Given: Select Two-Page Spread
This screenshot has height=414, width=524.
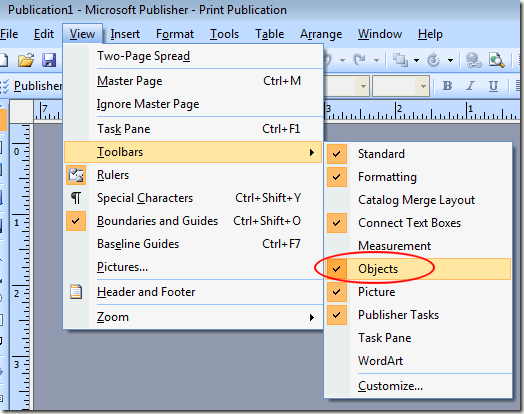Looking at the screenshot, I should coord(193,56).
